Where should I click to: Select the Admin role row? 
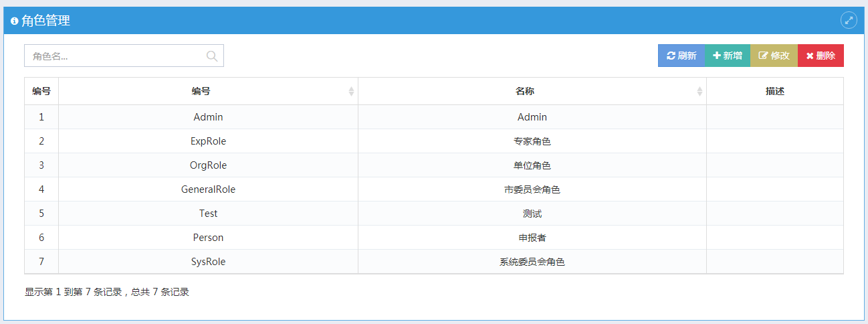tap(434, 117)
